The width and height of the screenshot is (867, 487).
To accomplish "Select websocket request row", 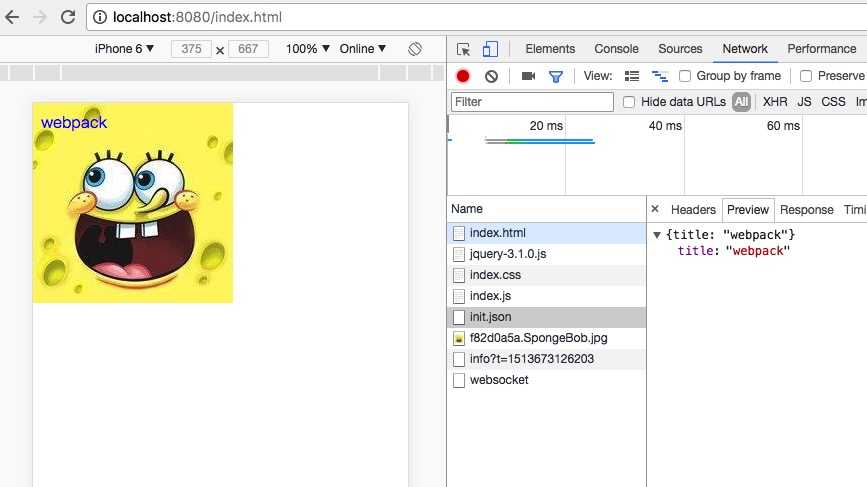I will 546,380.
